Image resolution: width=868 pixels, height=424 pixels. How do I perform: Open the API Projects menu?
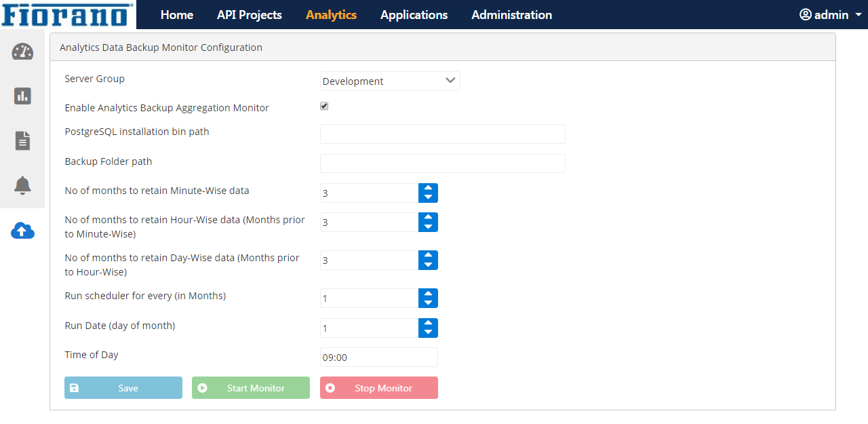point(250,15)
